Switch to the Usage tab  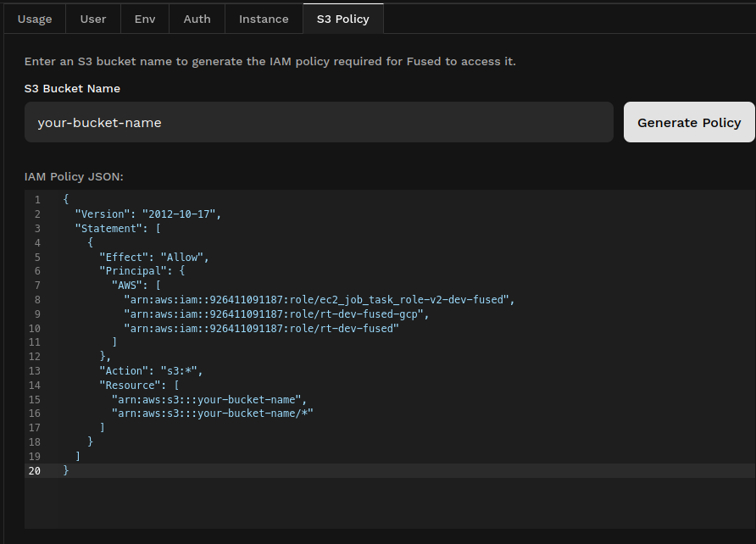[x=35, y=19]
